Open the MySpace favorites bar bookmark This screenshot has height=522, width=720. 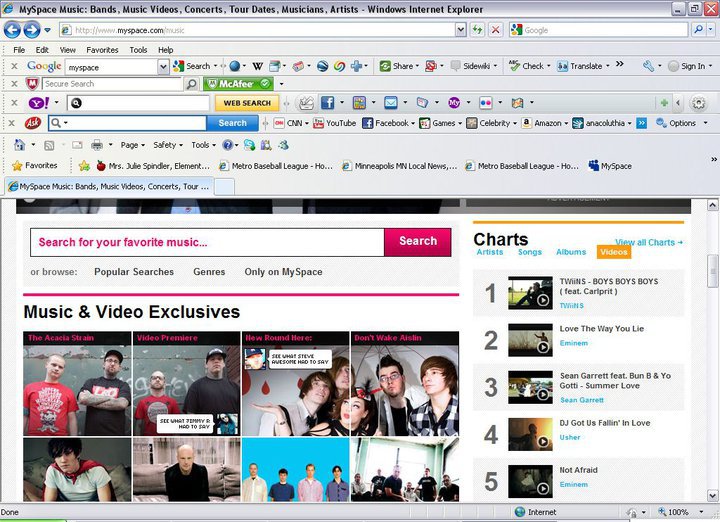point(610,166)
